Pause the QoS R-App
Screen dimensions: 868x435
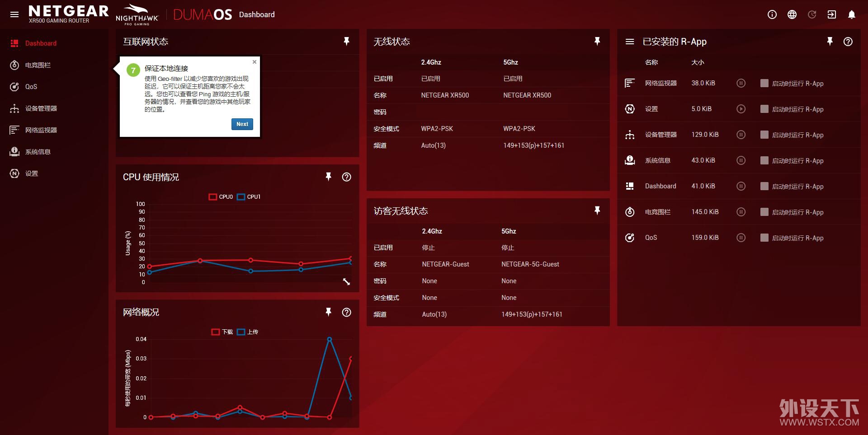[x=741, y=238]
